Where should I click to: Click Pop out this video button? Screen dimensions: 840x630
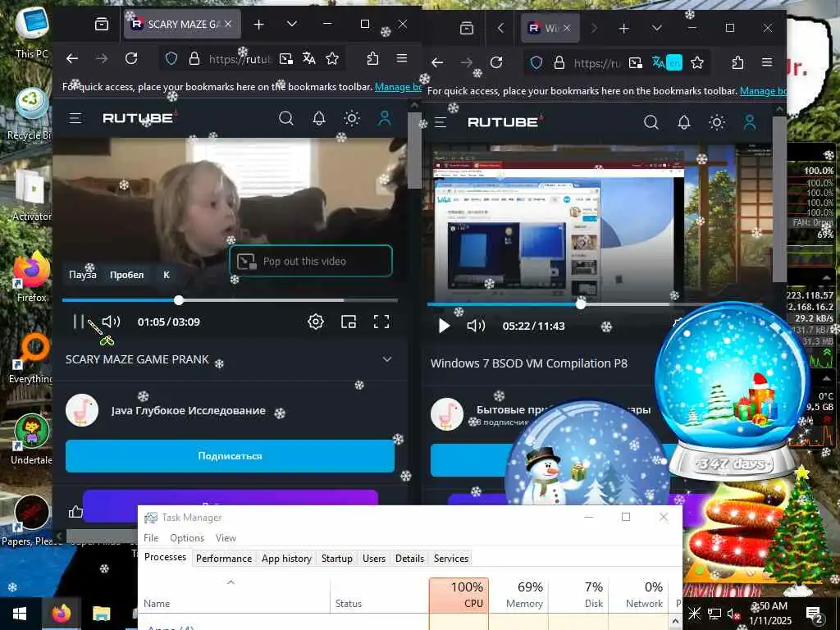(x=311, y=261)
